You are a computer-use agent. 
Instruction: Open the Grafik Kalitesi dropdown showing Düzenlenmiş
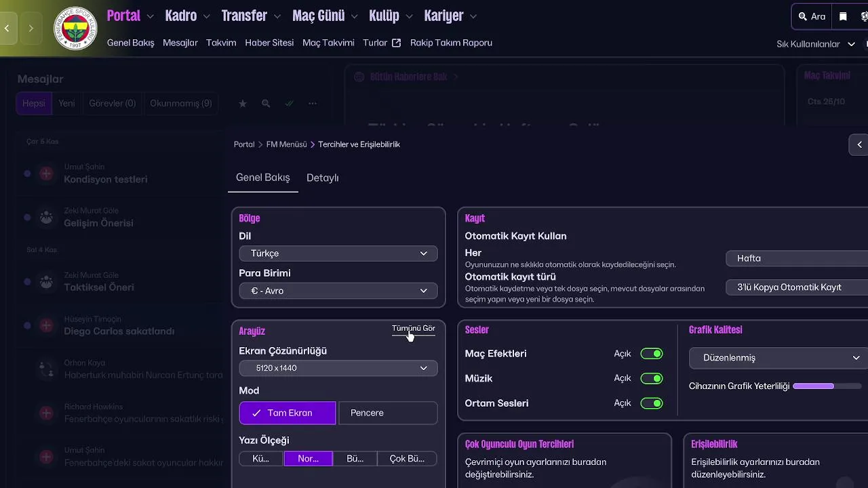[778, 358]
